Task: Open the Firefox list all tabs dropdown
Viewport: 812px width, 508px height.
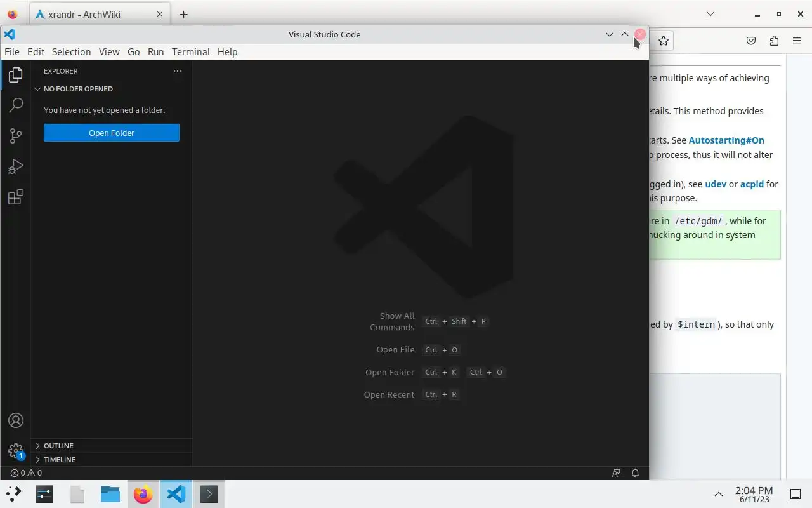Action: [x=710, y=14]
